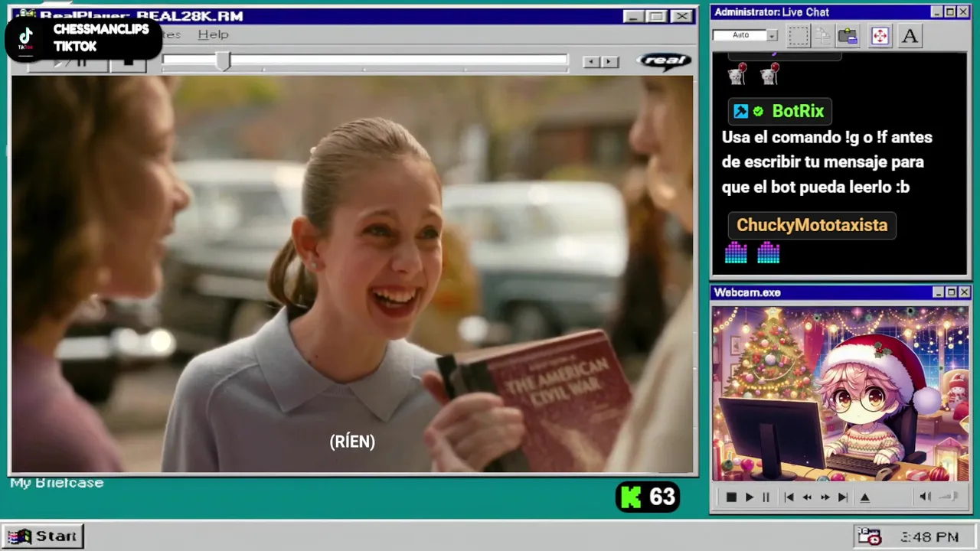Screen dimensions: 980x551
Task: Click the first cat balloon emote in chat
Action: [737, 73]
